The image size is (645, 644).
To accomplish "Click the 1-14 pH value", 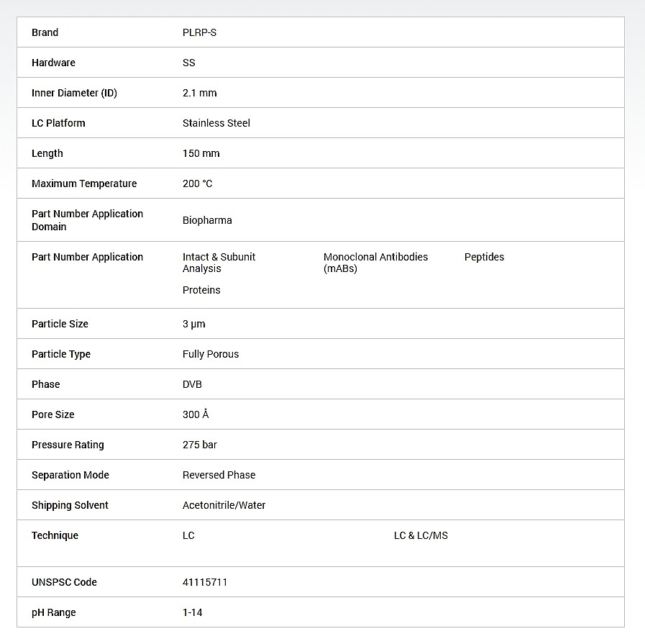I will tap(193, 613).
